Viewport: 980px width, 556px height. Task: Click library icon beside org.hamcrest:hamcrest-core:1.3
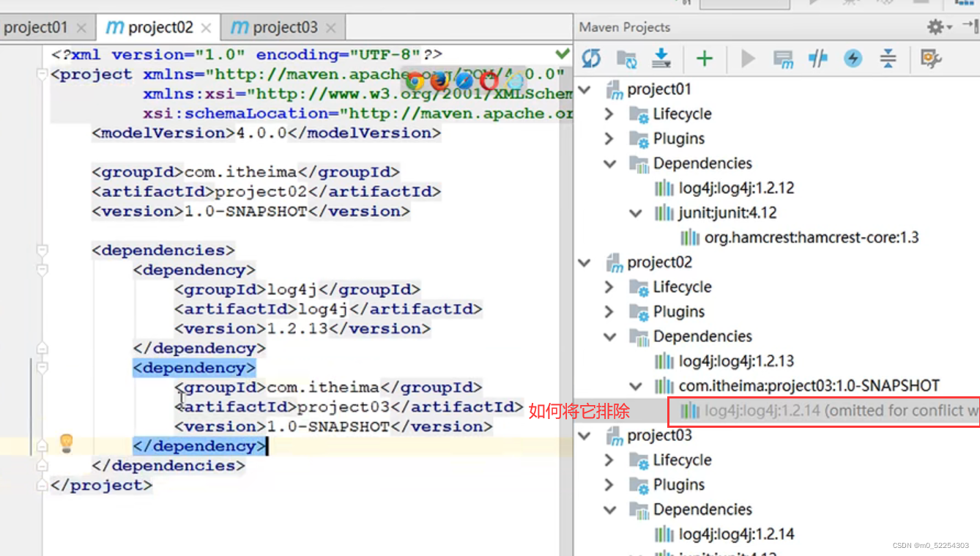690,237
